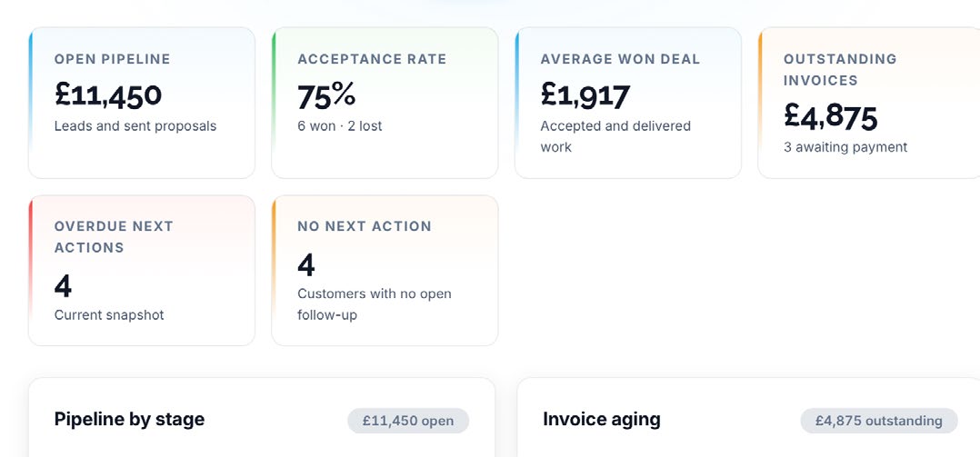Click the '6 won · 2 lost' text
This screenshot has width=980, height=457.
[339, 126]
